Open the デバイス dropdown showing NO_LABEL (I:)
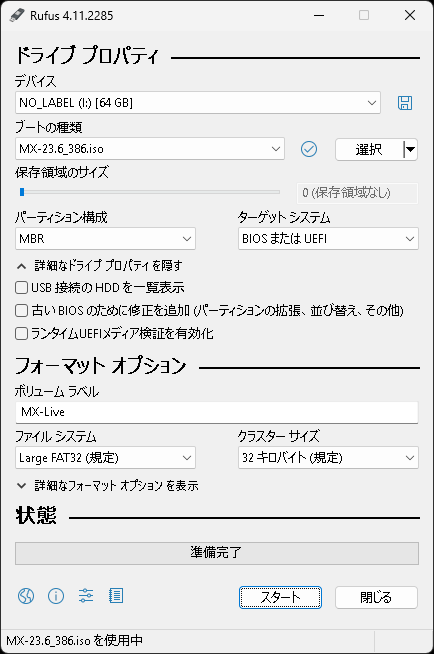This screenshot has width=434, height=654. pyautogui.click(x=198, y=103)
